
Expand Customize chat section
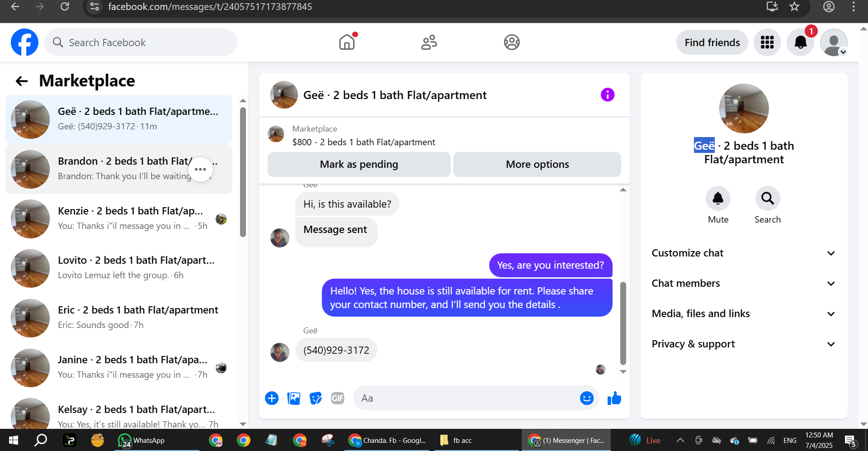[x=743, y=253]
